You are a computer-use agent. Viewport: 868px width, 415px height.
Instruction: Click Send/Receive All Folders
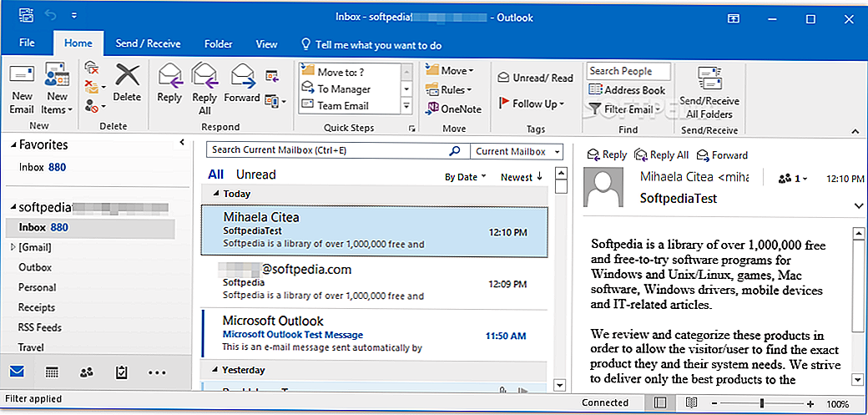[709, 93]
